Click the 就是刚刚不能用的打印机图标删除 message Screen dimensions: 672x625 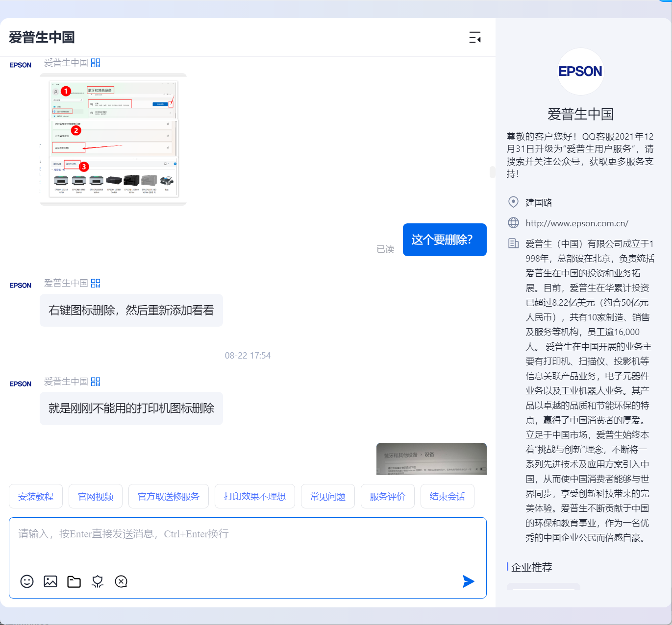131,408
